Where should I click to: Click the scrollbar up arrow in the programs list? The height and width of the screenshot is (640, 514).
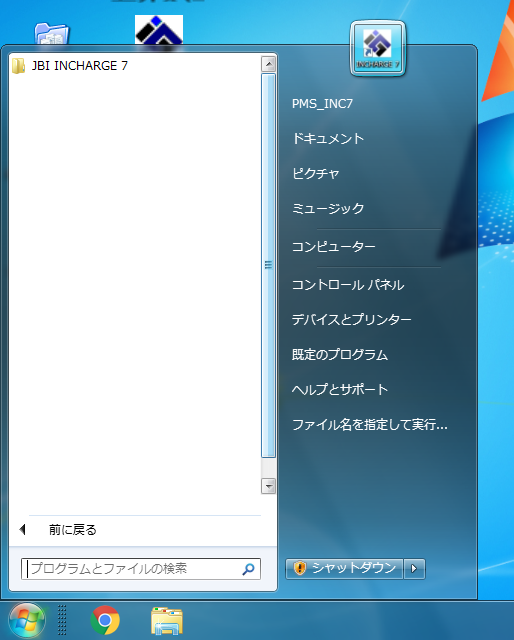[268, 64]
